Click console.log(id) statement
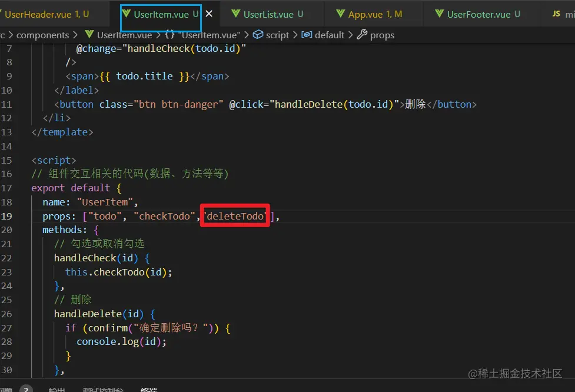The width and height of the screenshot is (575, 392). pyautogui.click(x=122, y=342)
